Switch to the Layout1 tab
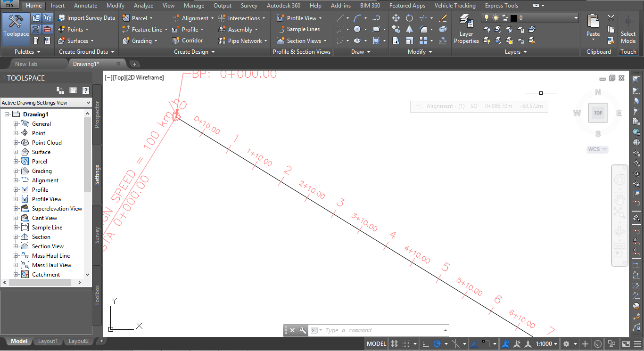Viewport: 644px width, 351px height. click(x=48, y=341)
